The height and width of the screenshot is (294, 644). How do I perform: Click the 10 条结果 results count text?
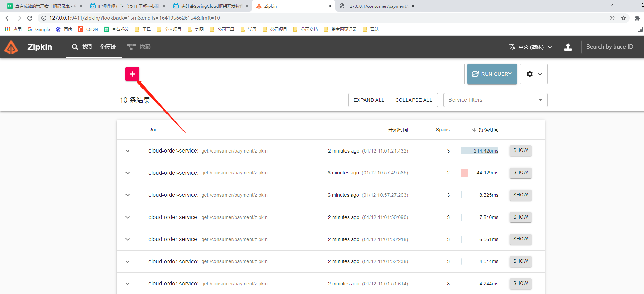click(x=135, y=100)
